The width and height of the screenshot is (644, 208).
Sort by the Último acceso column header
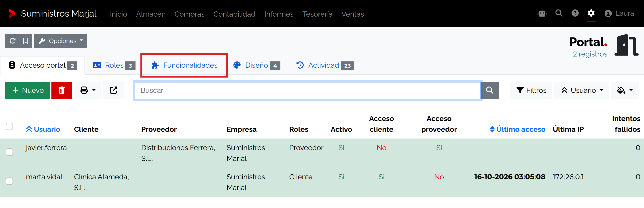[517, 129]
